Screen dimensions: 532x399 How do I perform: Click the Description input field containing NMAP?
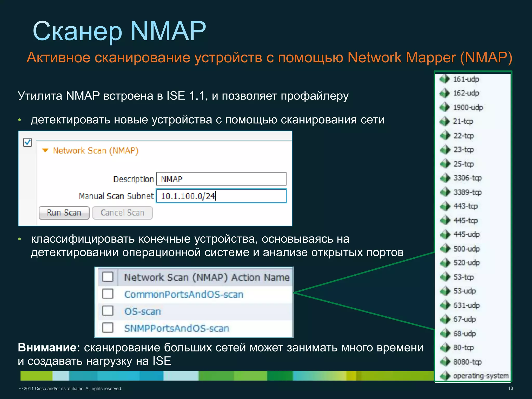pos(221,179)
